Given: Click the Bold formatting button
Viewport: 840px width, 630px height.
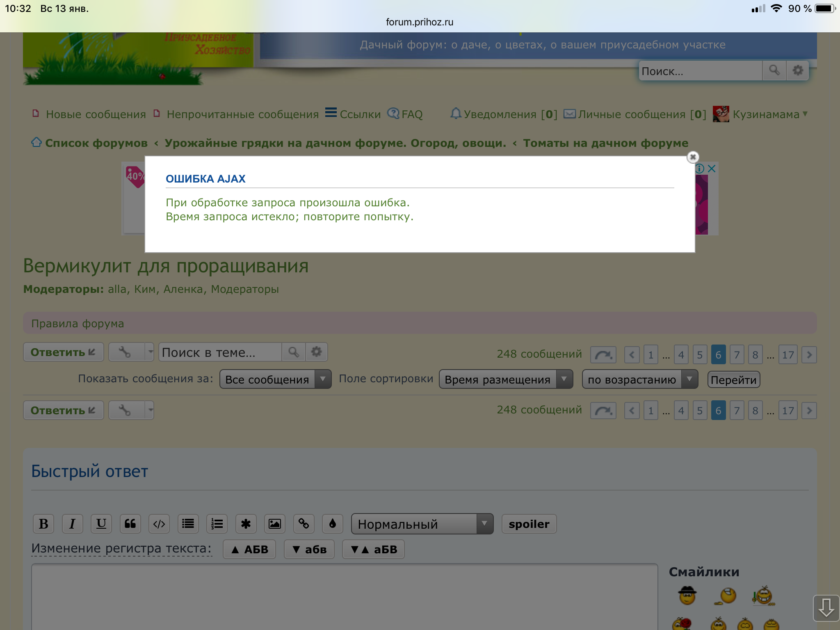Looking at the screenshot, I should click(x=43, y=524).
